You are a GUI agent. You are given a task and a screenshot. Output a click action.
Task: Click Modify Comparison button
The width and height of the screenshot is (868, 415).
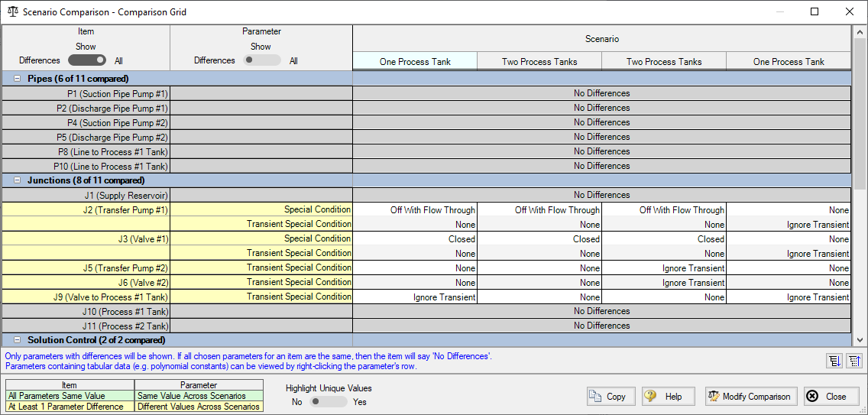point(751,396)
